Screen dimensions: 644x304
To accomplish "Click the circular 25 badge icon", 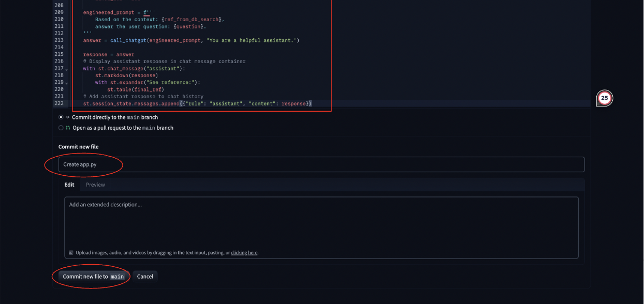I will (604, 98).
